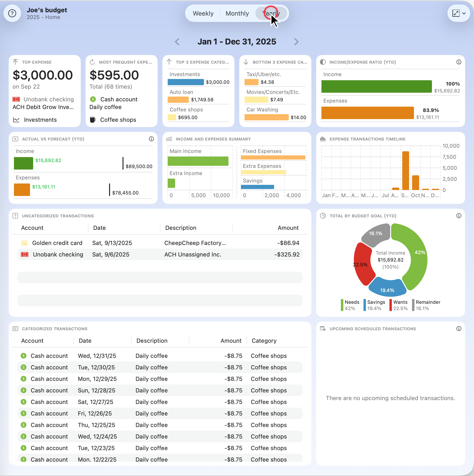Click the info icon on Total by Budget Goal
This screenshot has width=474, height=476.
[459, 216]
